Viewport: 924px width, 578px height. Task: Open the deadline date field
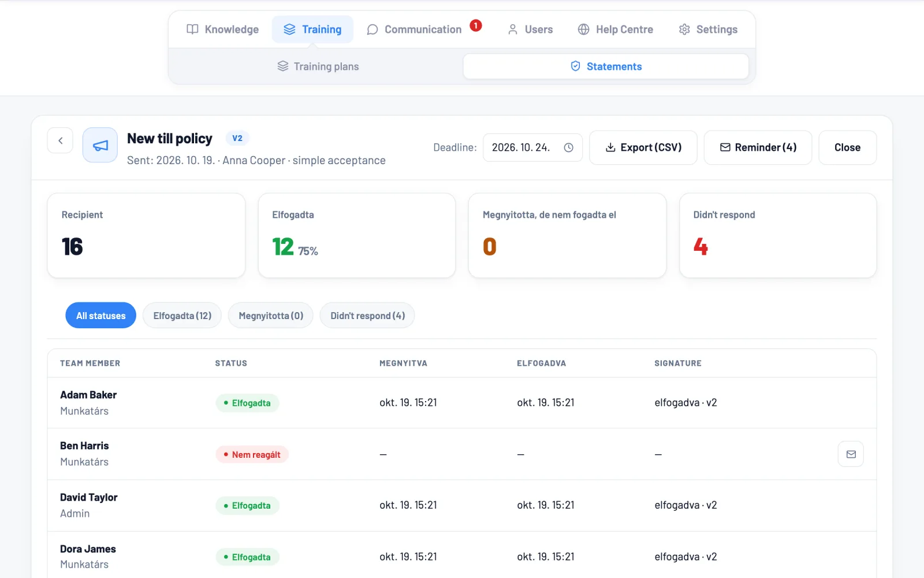tap(532, 147)
